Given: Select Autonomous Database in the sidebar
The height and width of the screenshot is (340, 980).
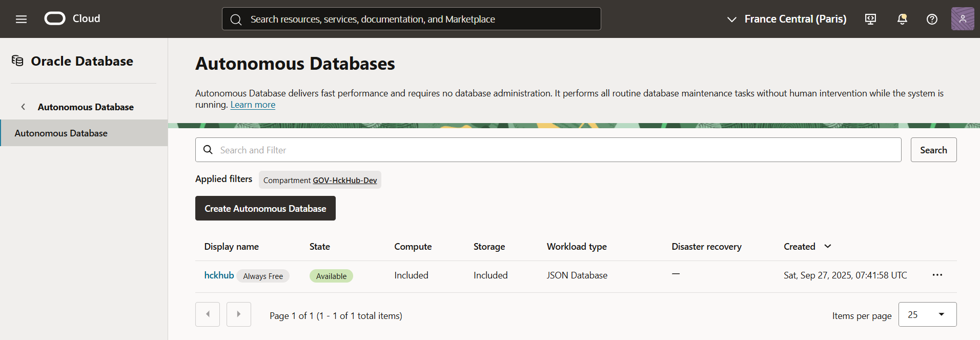Looking at the screenshot, I should (84, 133).
